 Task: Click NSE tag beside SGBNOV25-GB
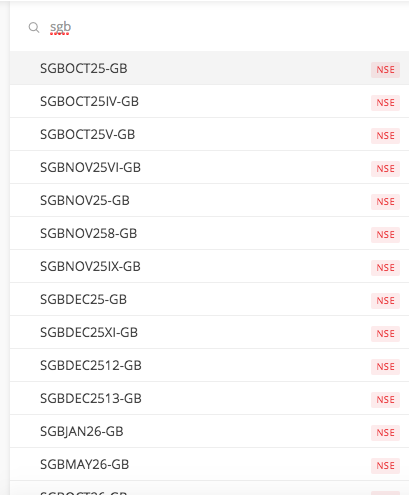385,202
